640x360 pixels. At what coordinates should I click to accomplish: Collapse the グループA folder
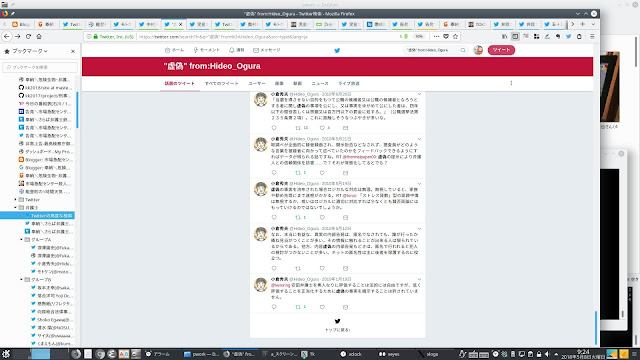click(x=21, y=240)
